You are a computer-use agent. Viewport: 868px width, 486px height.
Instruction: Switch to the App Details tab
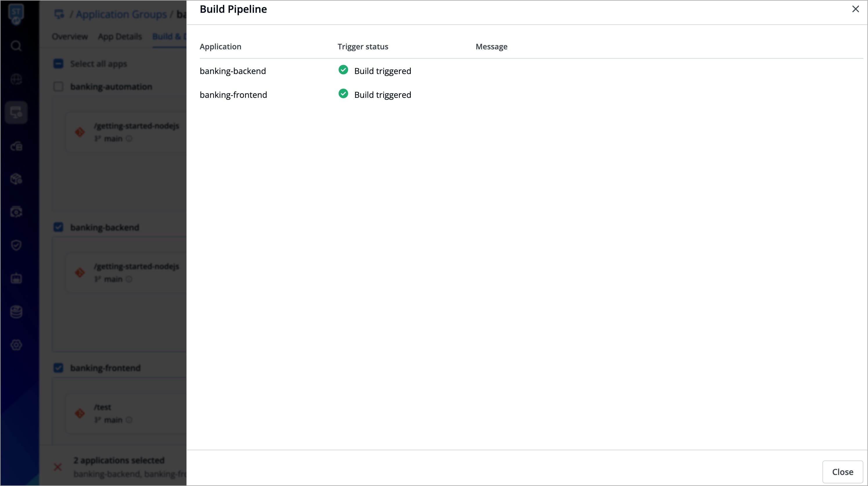pos(120,36)
